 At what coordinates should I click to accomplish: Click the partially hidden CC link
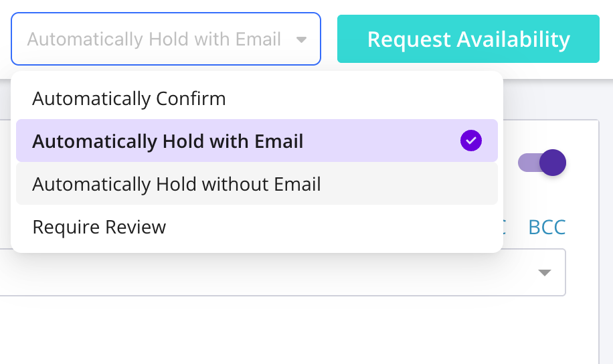pyautogui.click(x=504, y=227)
